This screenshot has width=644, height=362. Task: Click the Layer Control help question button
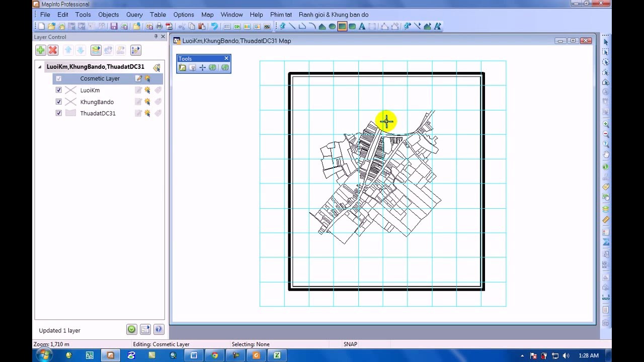(158, 329)
